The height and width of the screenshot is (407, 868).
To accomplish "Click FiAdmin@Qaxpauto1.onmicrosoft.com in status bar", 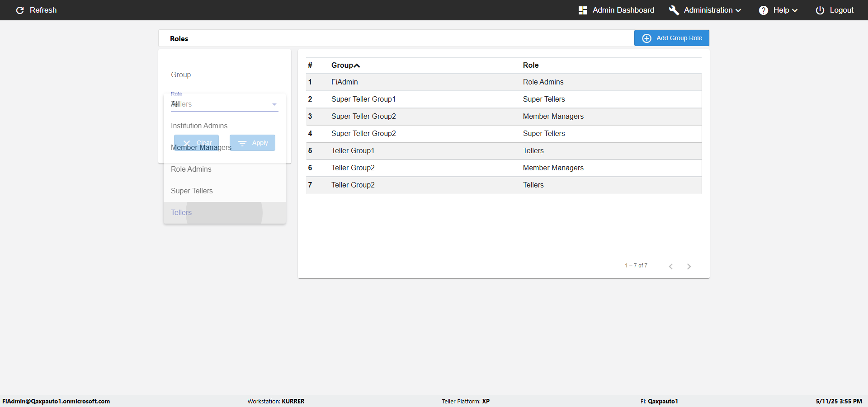I will click(56, 401).
